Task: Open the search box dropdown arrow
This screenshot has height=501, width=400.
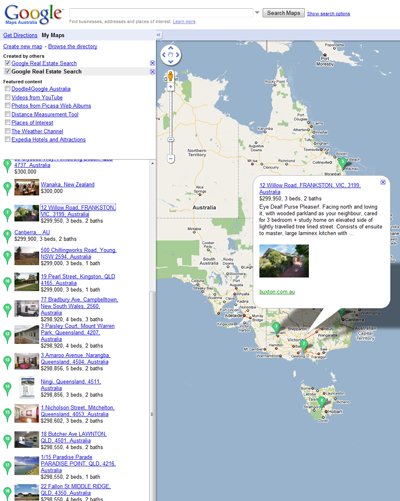Action: click(257, 13)
